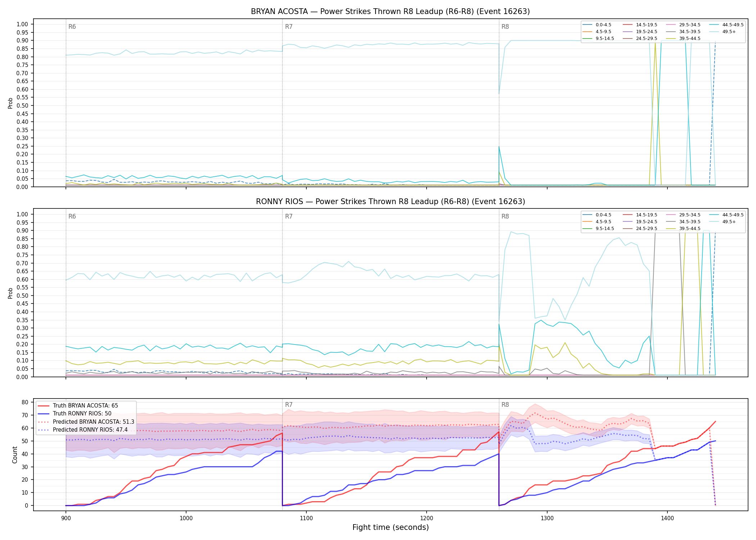Click the Fight time (seconds) axis label
The width and height of the screenshot is (756, 540).
(x=391, y=527)
